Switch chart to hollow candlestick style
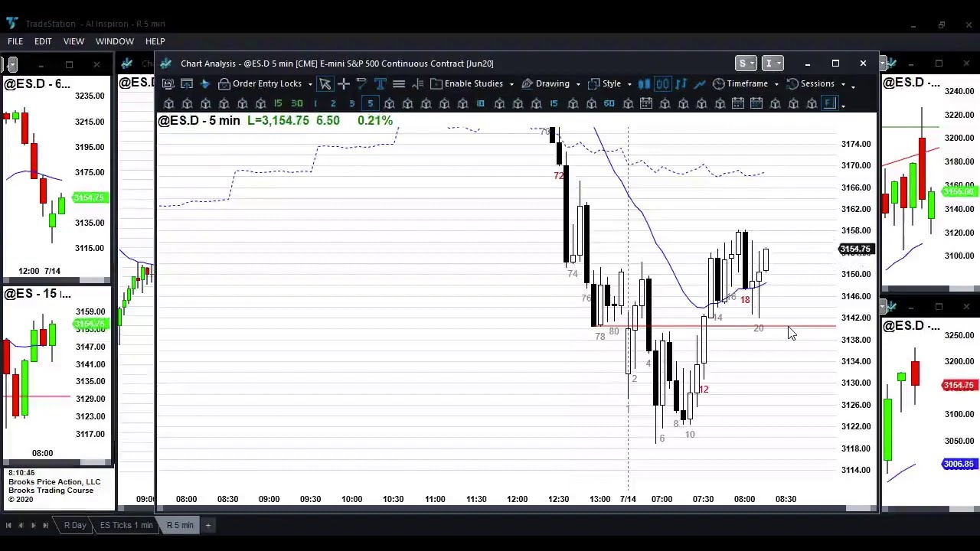 point(662,83)
